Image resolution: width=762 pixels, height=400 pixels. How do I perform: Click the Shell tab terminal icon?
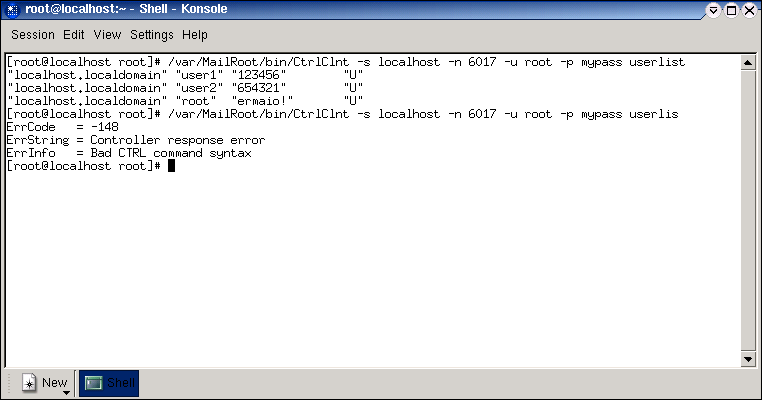(93, 383)
